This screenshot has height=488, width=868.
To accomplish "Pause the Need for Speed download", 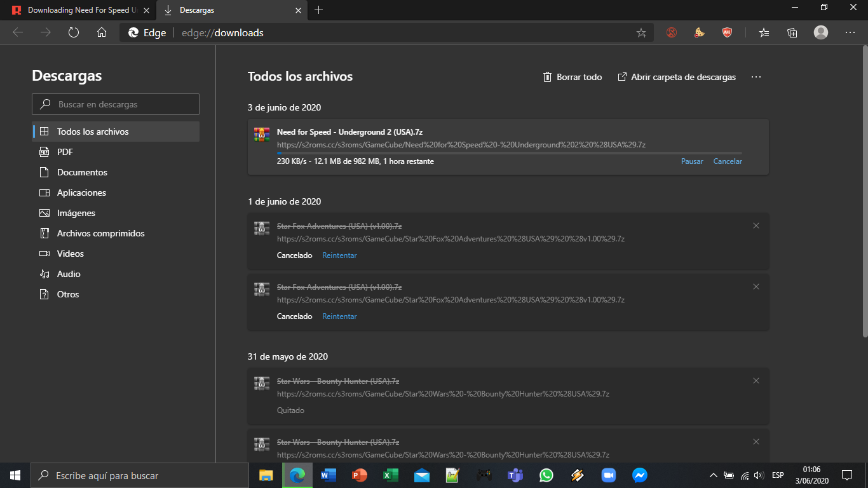I will pyautogui.click(x=692, y=161).
